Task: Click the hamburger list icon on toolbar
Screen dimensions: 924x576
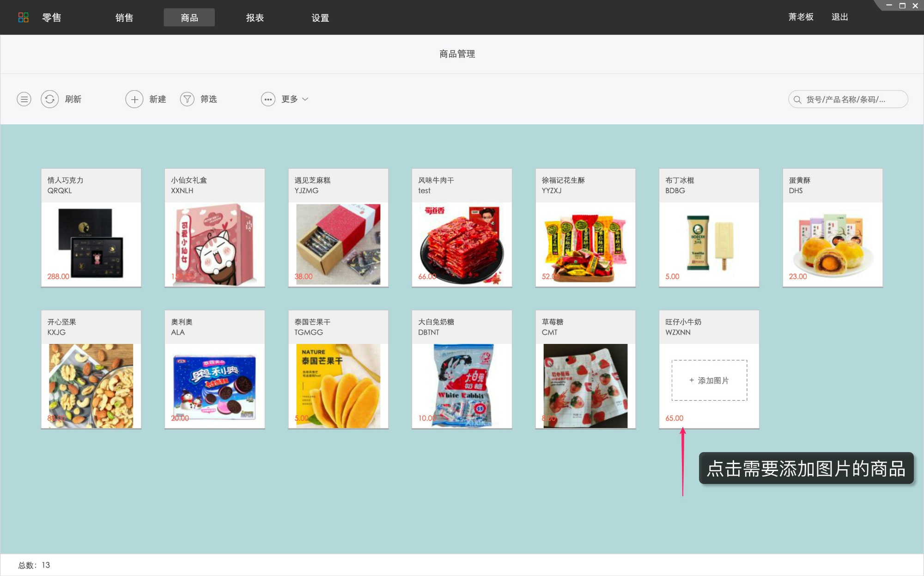Action: coord(24,99)
